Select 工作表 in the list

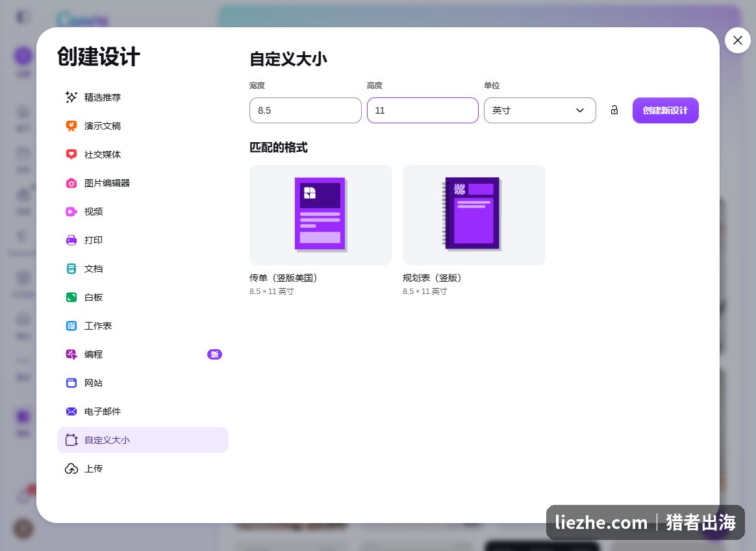[x=143, y=326]
